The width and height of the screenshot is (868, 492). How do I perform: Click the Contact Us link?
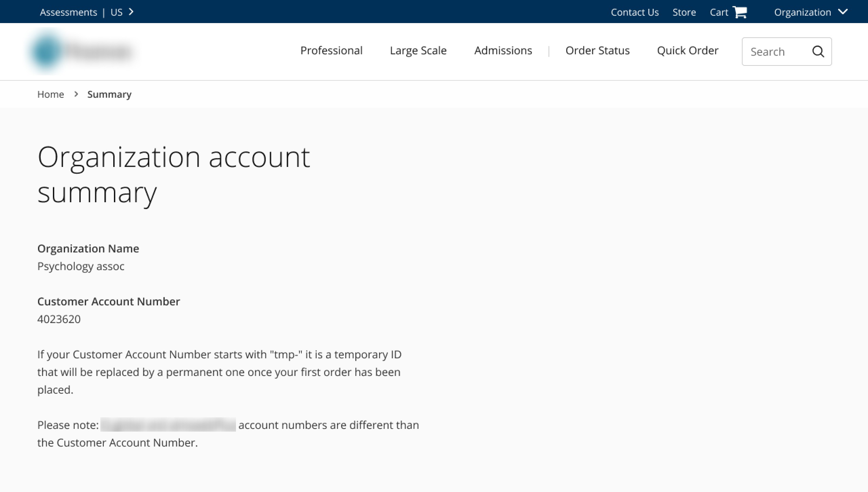(635, 12)
